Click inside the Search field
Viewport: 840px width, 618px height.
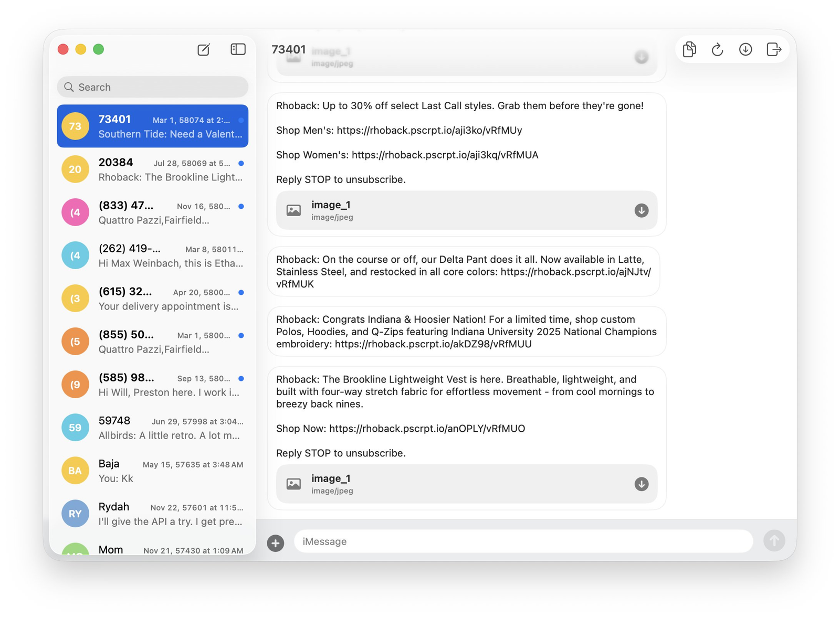point(152,87)
